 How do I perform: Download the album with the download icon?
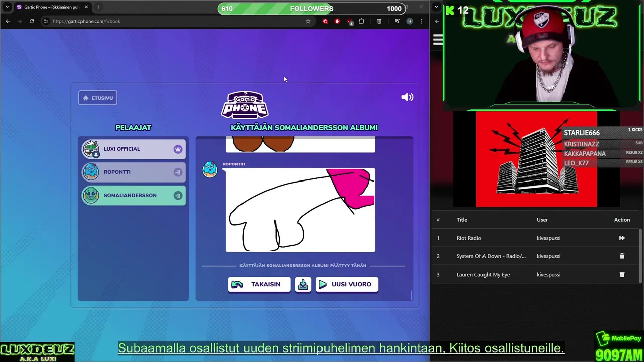click(x=303, y=284)
